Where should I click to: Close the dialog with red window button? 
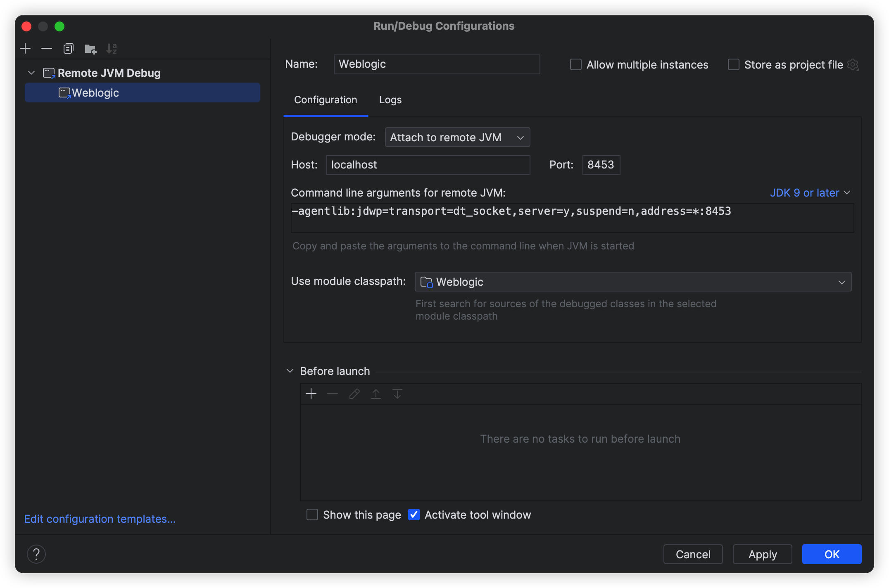pos(26,26)
